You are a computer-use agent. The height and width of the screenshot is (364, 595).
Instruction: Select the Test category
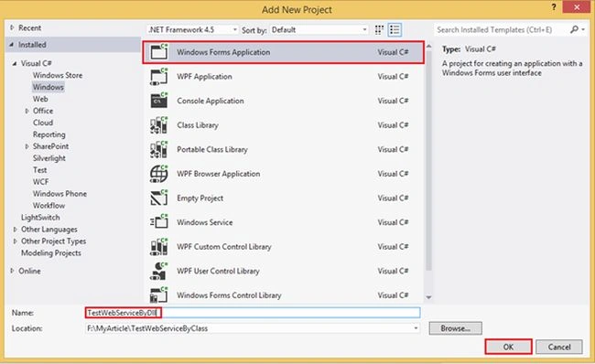(40, 170)
